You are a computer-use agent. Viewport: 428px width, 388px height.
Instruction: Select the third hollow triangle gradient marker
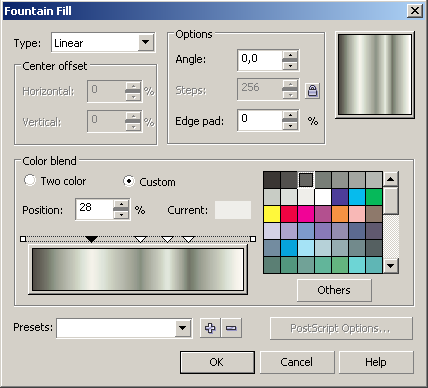click(x=189, y=239)
